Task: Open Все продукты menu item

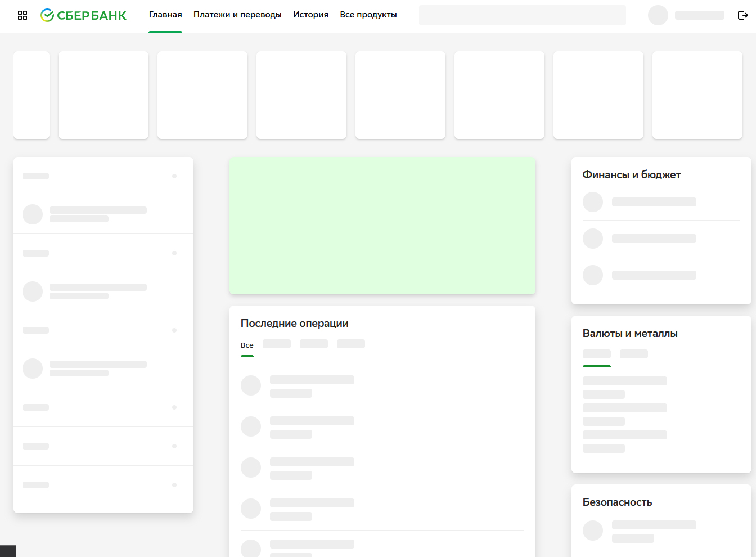Action: coord(368,15)
